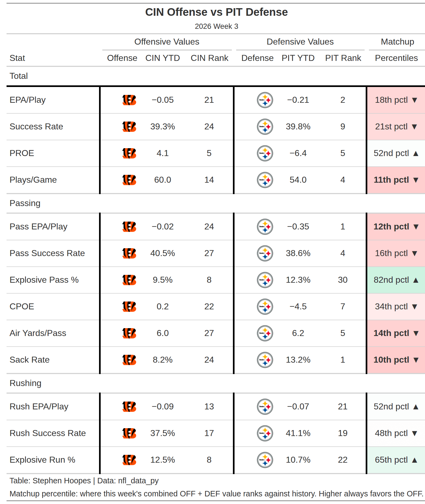425x504 pixels.
Task: Click the Bengals logo in EPA/Play row
Action: (129, 100)
